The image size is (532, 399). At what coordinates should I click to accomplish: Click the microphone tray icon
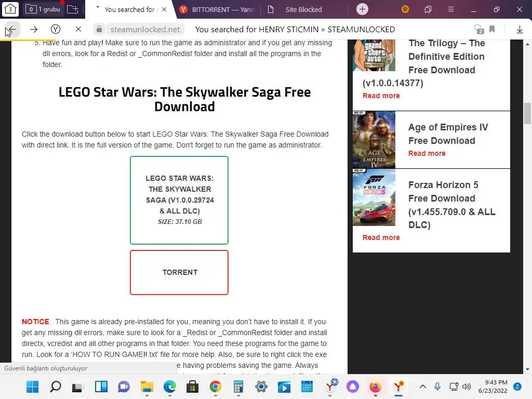coord(437,387)
